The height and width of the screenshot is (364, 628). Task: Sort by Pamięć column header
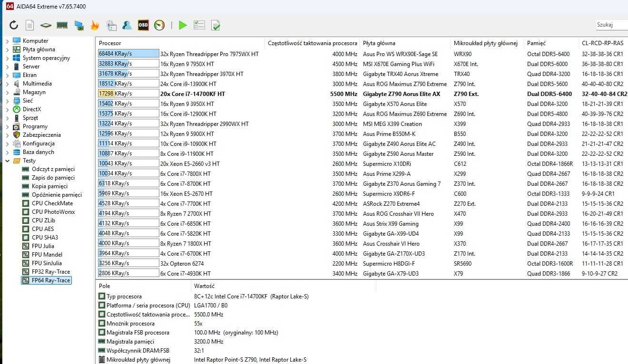click(x=551, y=43)
